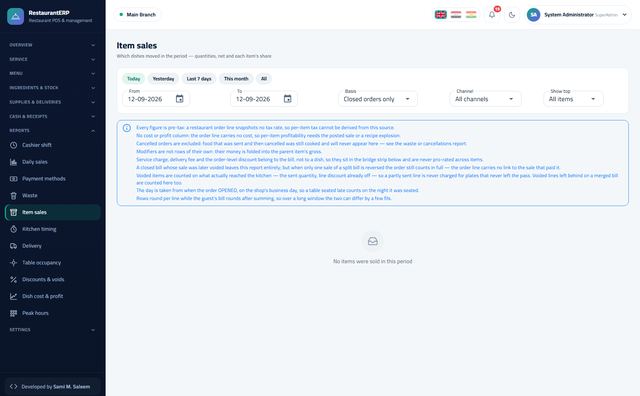Select Item sales in the sidebar
Screen dimensions: 640x396
coord(53,212)
